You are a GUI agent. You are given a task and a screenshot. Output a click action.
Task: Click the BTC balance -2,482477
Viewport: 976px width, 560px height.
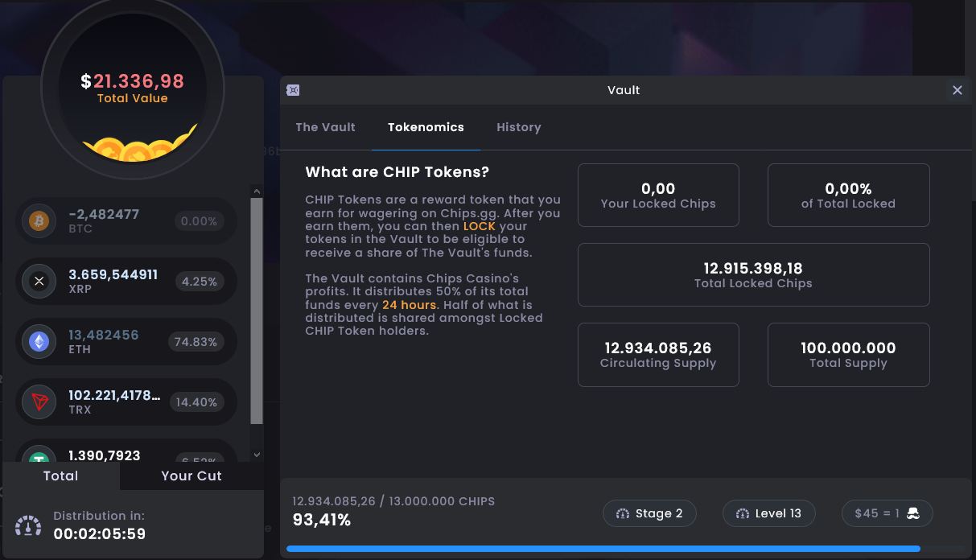point(104,214)
